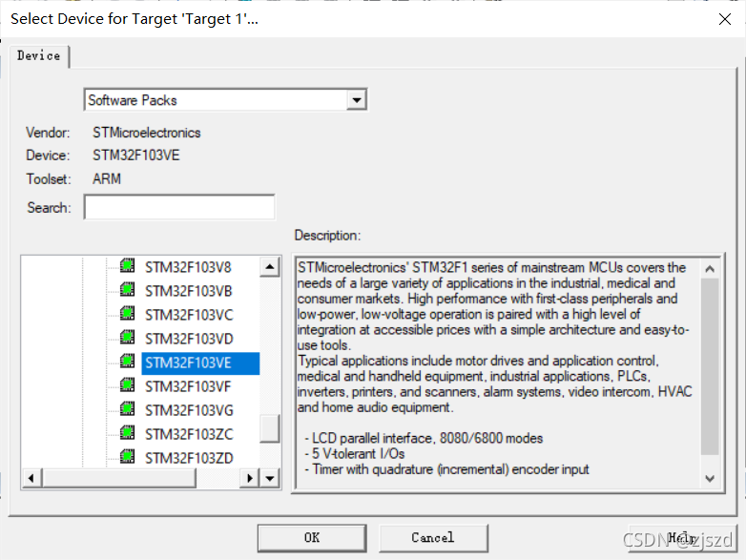Select the highlighted STM32F103VE entry
The width and height of the screenshot is (746, 560).
click(x=200, y=363)
